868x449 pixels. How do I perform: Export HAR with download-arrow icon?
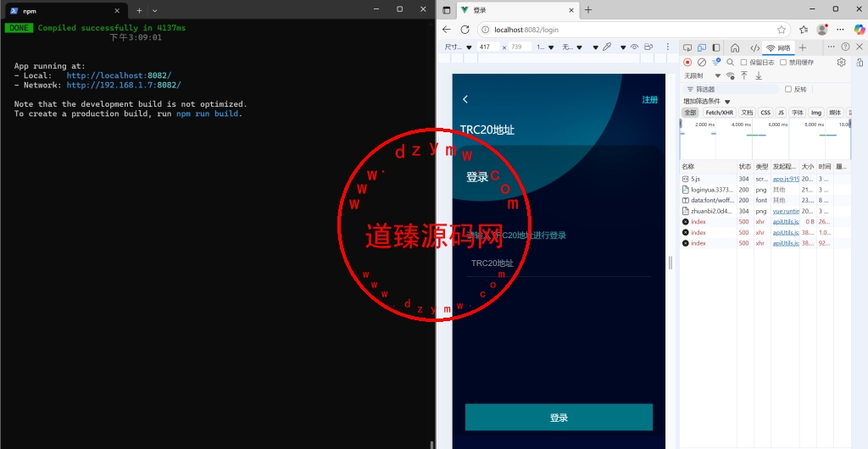pos(759,75)
